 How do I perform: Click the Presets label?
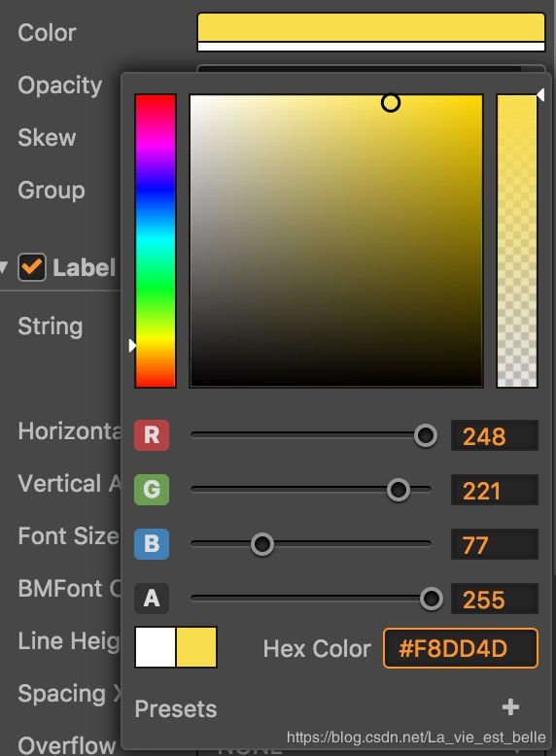coord(176,709)
